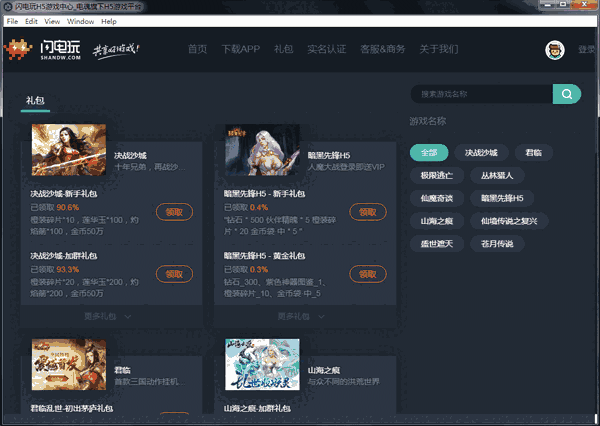Click the app icon in title bar

click(x=7, y=6)
